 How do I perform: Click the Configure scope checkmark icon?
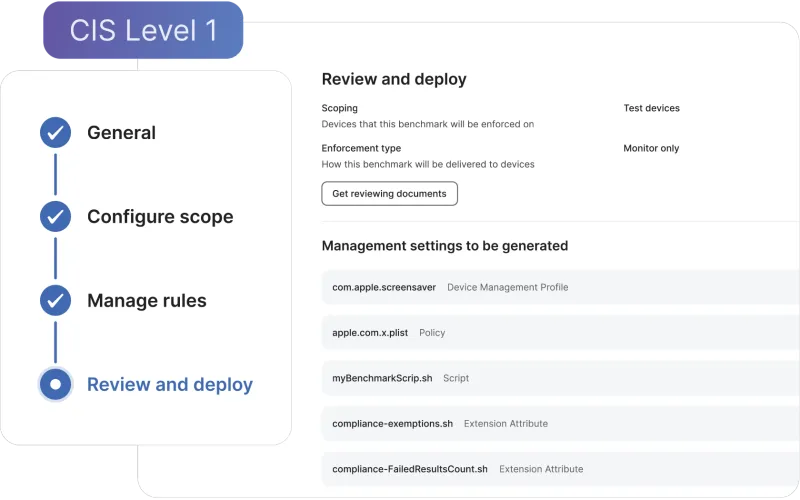coord(56,216)
